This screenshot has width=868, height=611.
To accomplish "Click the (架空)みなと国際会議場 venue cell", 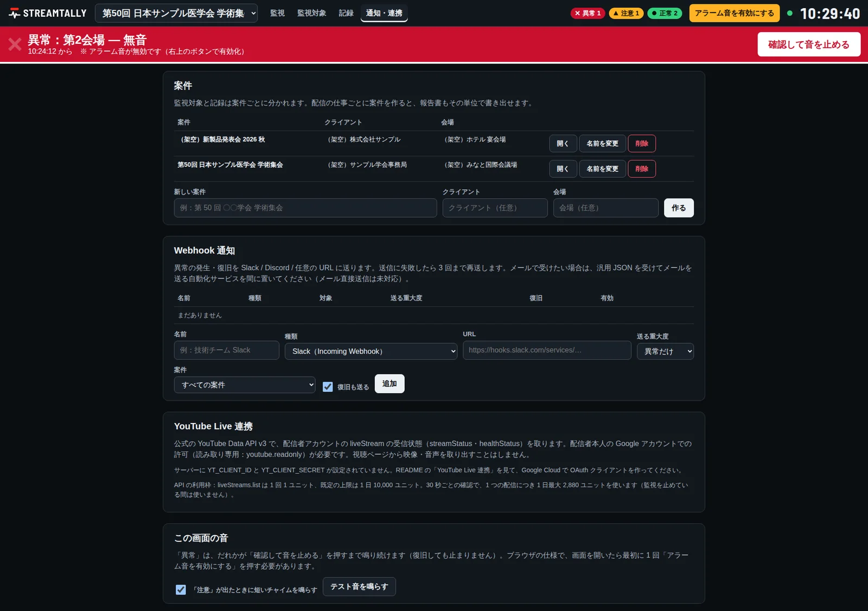I will pos(481,165).
